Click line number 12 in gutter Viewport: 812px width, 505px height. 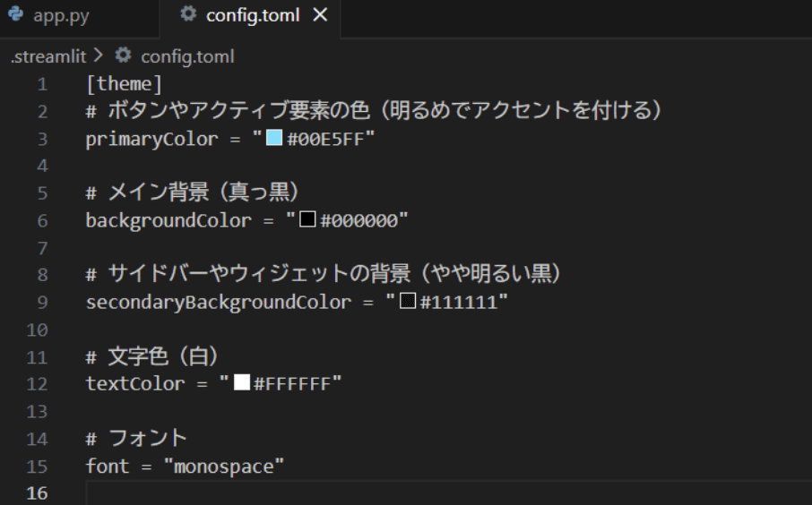(x=37, y=384)
